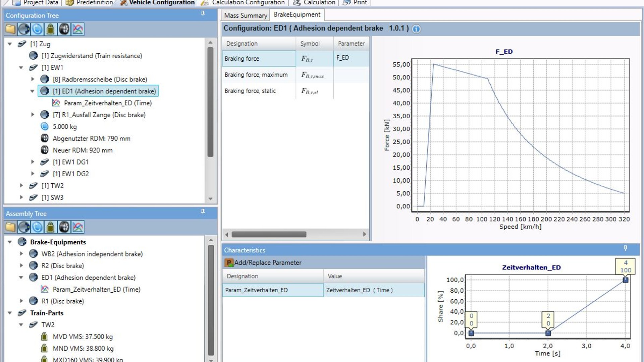Pin the Characteristics panel
Viewport: 644px width, 362px height.
tap(625, 248)
